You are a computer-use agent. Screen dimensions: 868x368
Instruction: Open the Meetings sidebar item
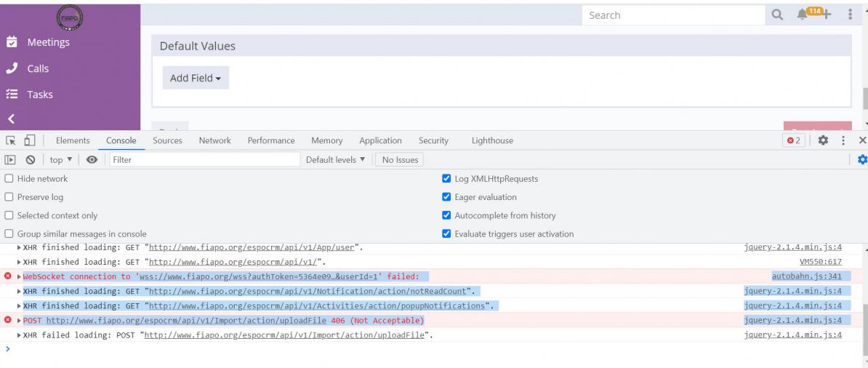pyautogui.click(x=49, y=42)
